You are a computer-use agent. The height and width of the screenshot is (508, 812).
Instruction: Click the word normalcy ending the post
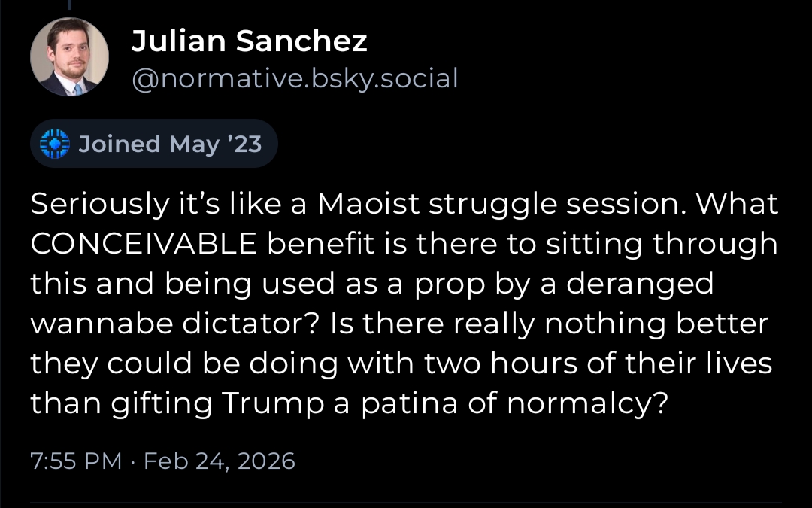click(x=586, y=404)
